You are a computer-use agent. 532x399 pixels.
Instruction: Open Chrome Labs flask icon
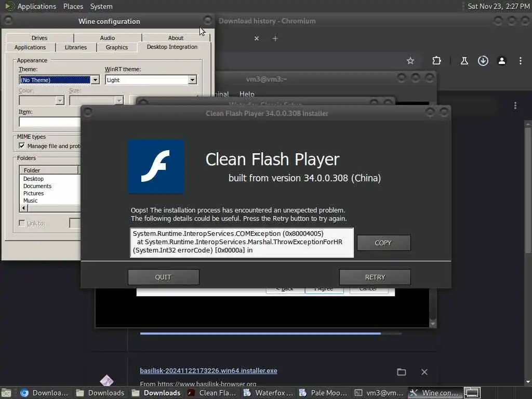[x=464, y=61]
